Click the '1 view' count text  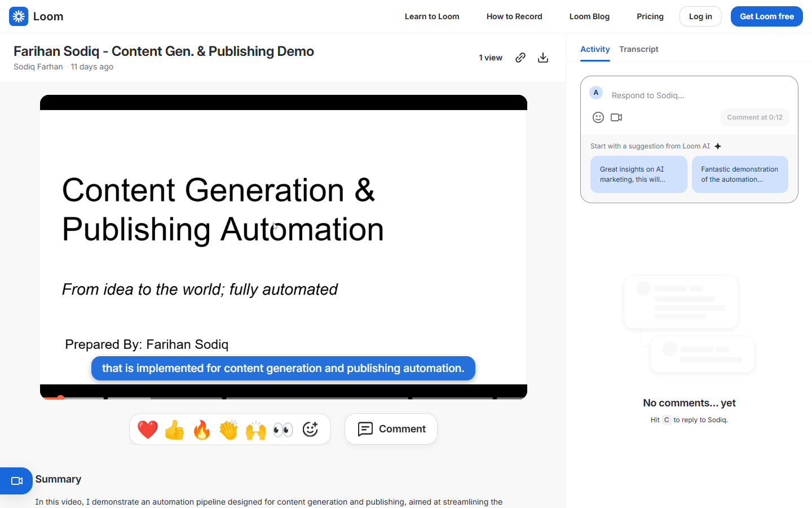click(x=491, y=58)
